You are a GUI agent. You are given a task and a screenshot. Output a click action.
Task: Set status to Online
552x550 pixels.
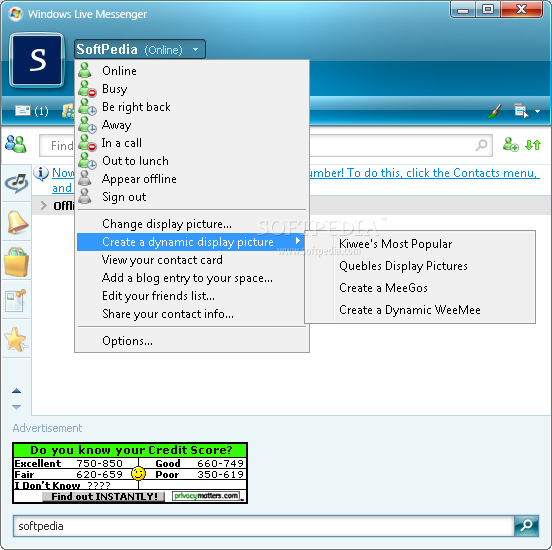click(x=192, y=70)
